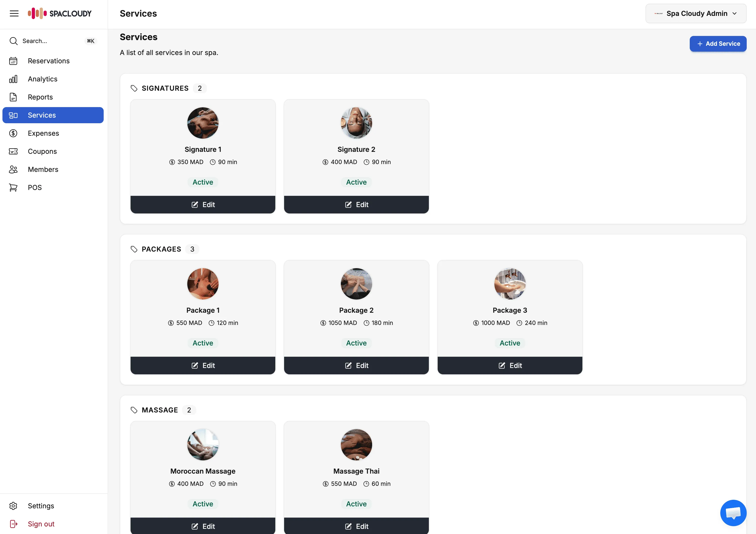
Task: Open the Spa Cloudy Admin dropdown
Action: pos(695,13)
